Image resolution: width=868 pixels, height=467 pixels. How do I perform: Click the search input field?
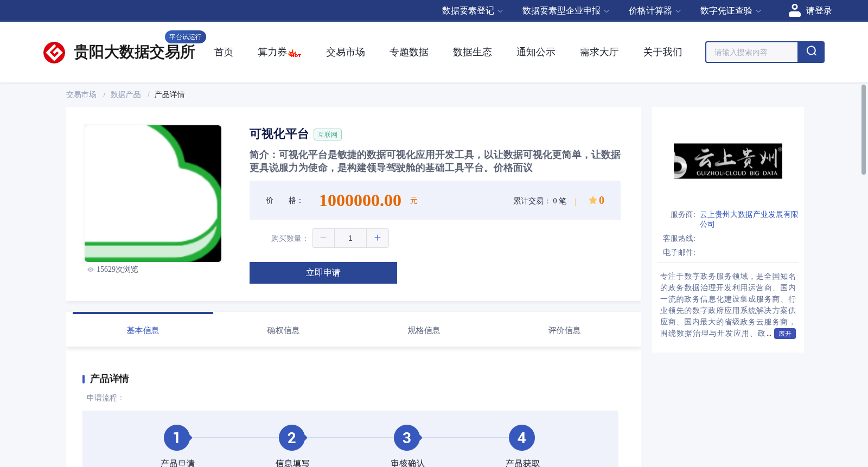(x=752, y=52)
